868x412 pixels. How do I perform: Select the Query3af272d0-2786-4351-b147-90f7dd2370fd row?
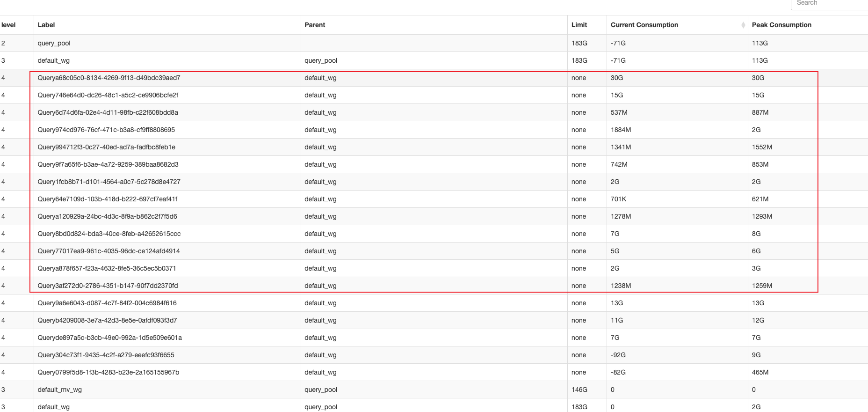point(108,286)
